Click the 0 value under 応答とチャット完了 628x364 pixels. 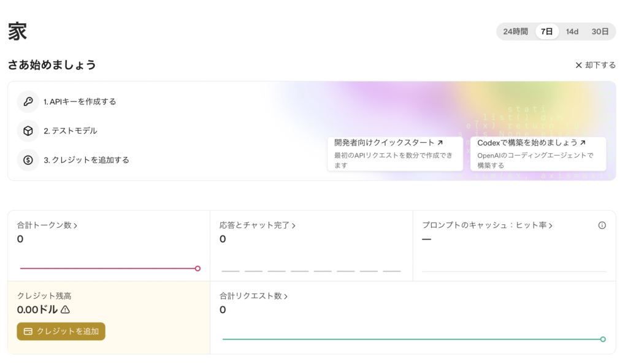pyautogui.click(x=223, y=239)
